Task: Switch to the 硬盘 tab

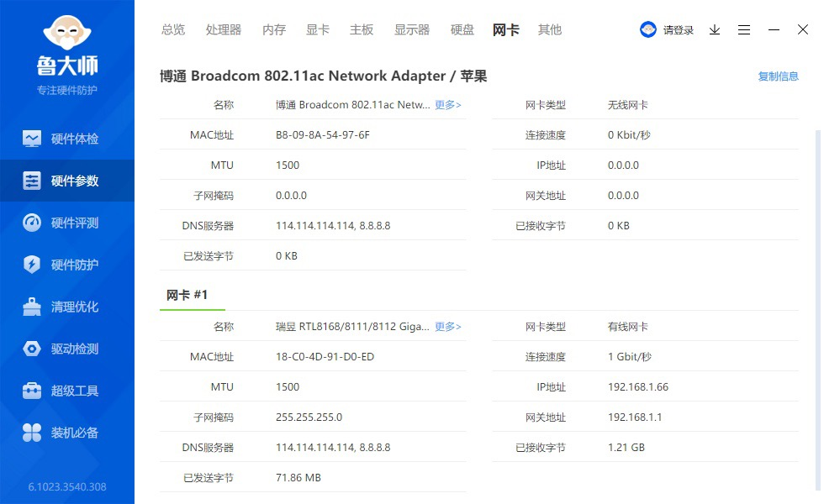Action: point(462,30)
